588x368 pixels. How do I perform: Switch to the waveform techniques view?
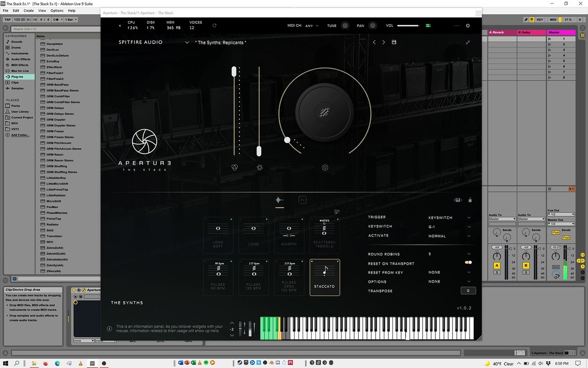click(279, 200)
